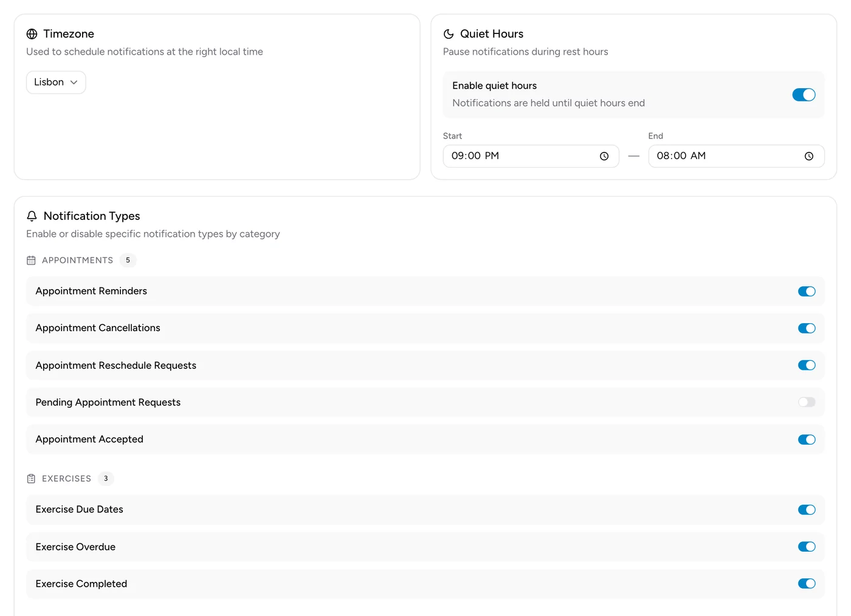Click the Enable quiet hours label text
The height and width of the screenshot is (616, 851).
click(x=494, y=86)
